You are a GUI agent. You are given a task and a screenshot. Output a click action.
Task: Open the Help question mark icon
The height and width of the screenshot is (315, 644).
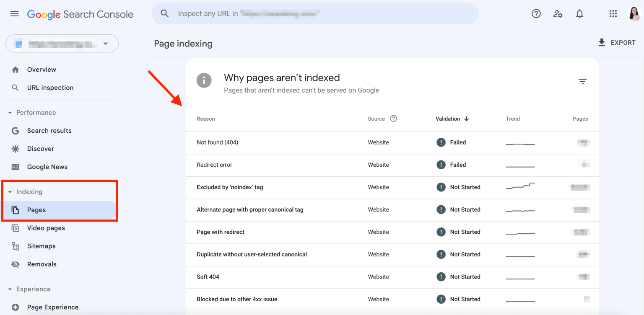click(x=536, y=14)
